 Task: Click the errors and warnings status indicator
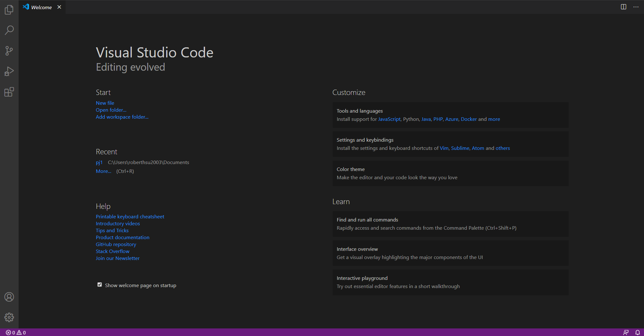coord(16,333)
